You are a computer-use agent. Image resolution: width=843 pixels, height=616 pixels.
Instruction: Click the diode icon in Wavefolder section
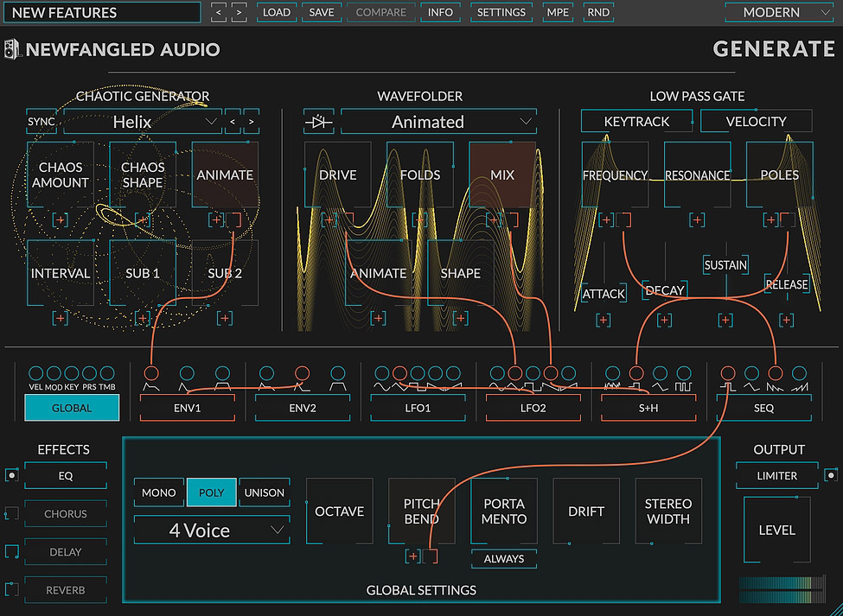pos(320,123)
